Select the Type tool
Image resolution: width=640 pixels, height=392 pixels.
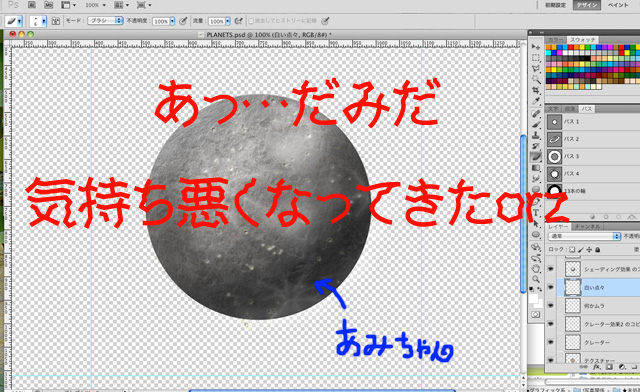point(536,212)
